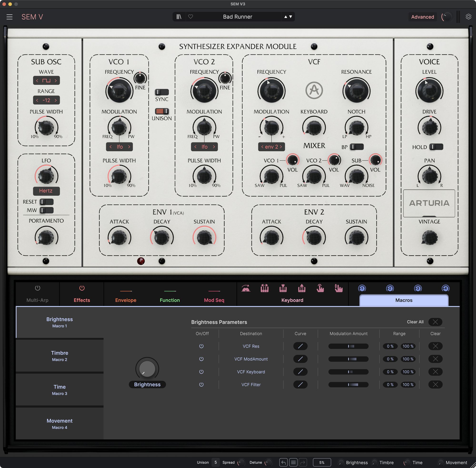This screenshot has height=468, width=476.
Task: Switch to the Mod Seq tab
Action: [x=214, y=300]
